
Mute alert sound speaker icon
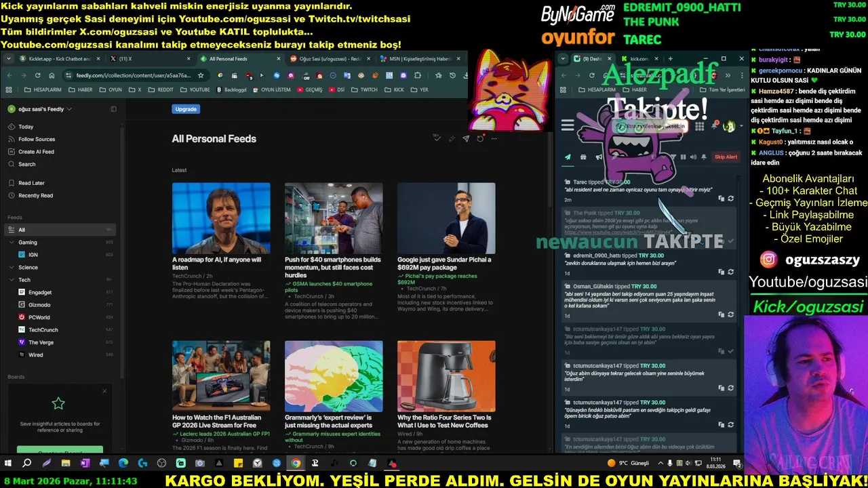pyautogui.click(x=693, y=157)
